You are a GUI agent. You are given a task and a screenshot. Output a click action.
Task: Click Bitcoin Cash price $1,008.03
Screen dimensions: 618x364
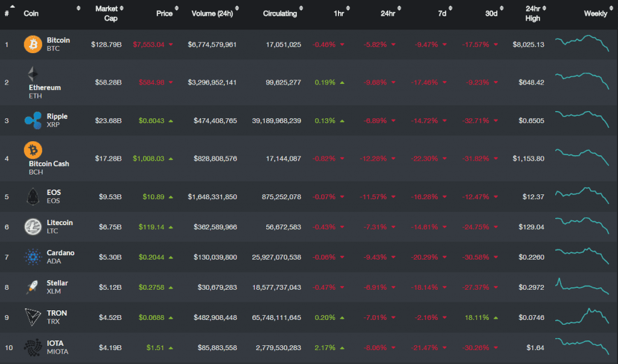[148, 159]
